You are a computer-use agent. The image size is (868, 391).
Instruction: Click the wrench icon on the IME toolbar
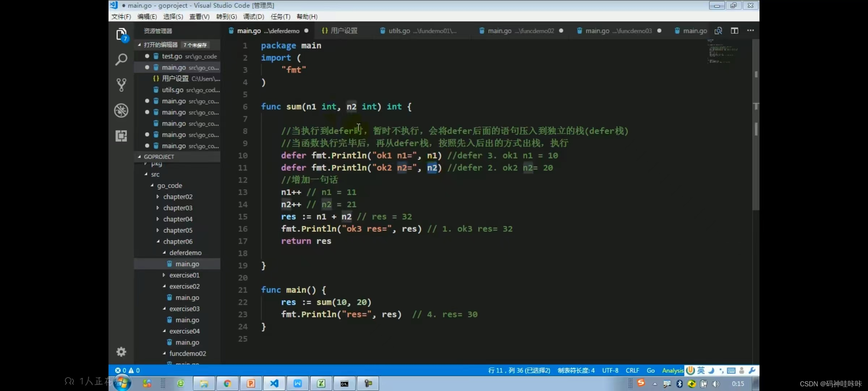coord(752,370)
